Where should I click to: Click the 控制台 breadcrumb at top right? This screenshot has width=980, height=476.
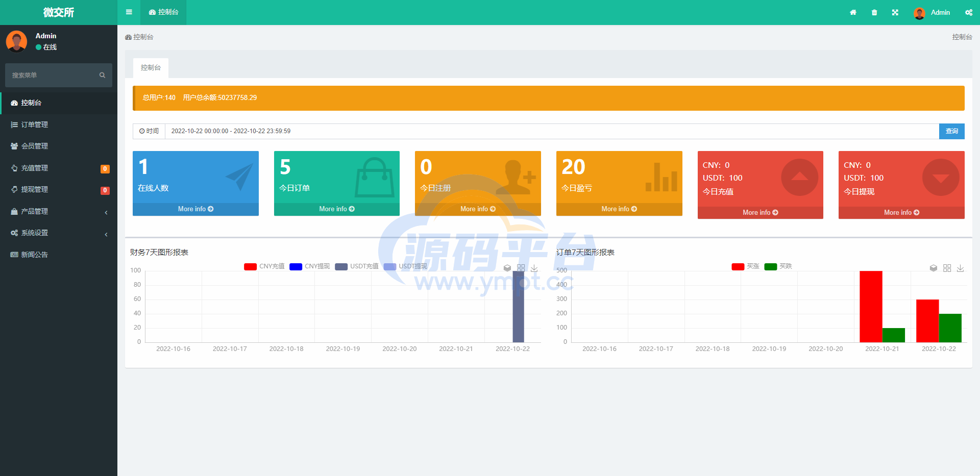[x=962, y=37]
